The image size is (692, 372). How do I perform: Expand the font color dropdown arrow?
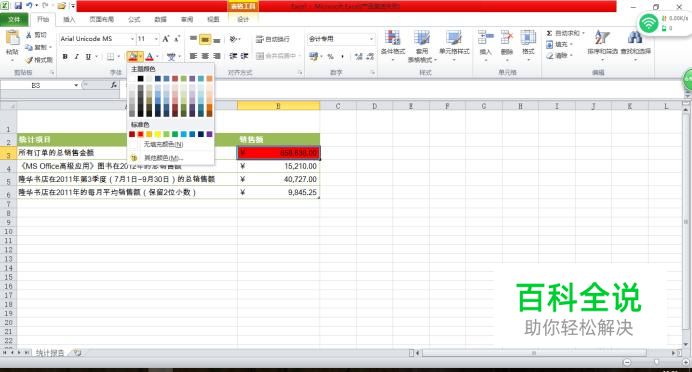click(158, 56)
